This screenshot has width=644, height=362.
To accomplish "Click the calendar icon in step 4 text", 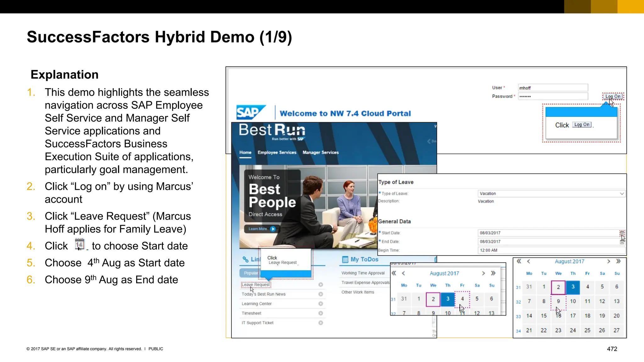I will 80,244.
